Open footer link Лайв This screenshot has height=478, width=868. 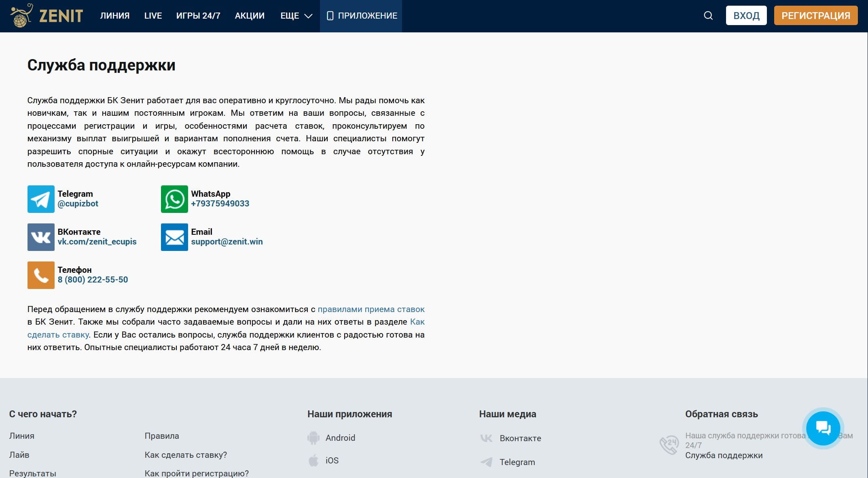pyautogui.click(x=19, y=455)
